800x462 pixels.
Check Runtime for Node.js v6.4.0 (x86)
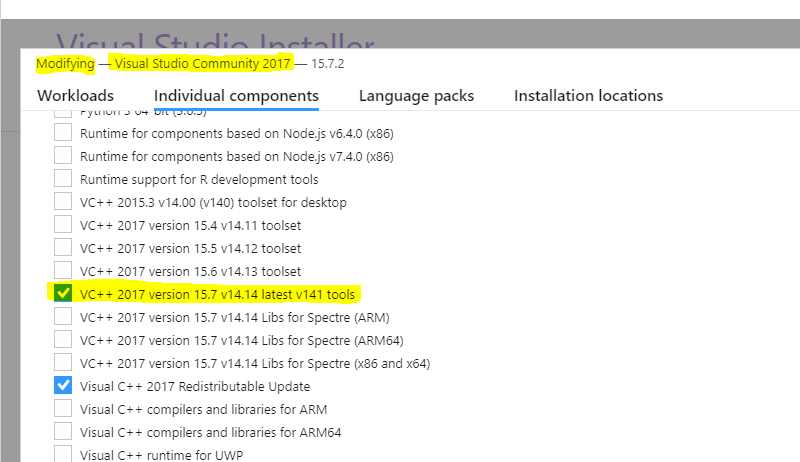(63, 133)
